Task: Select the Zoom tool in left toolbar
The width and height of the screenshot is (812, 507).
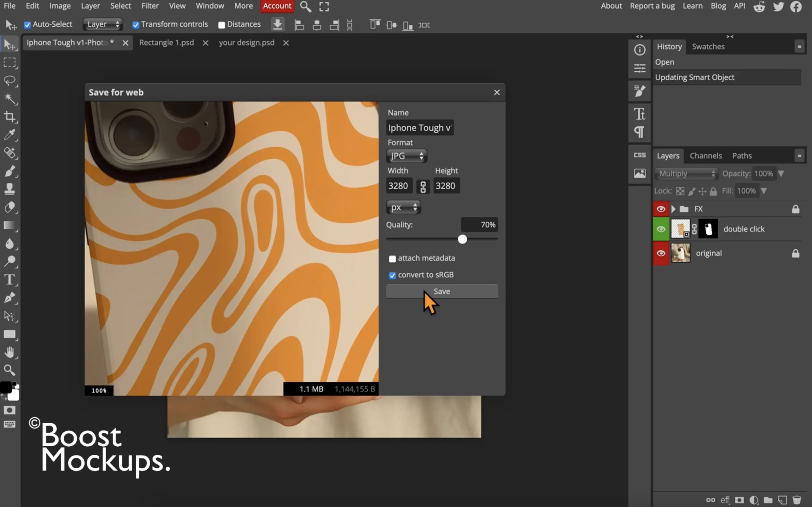Action: tap(10, 370)
